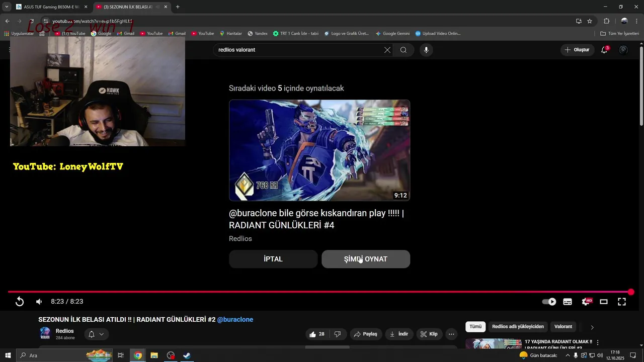Toggle subtitles with the captions icon
This screenshot has height=362, width=644.
(568, 302)
